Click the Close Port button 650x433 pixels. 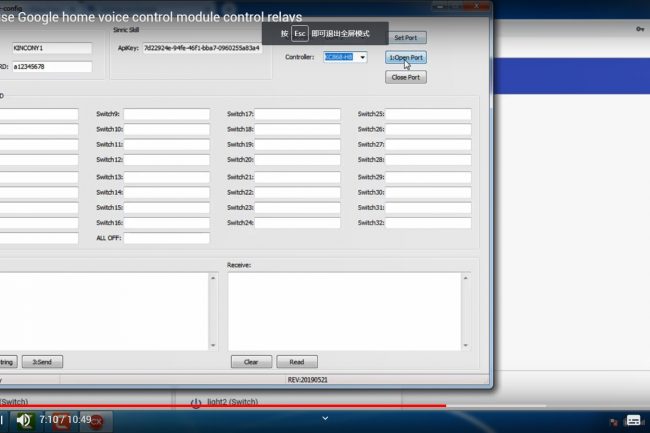[x=405, y=77]
